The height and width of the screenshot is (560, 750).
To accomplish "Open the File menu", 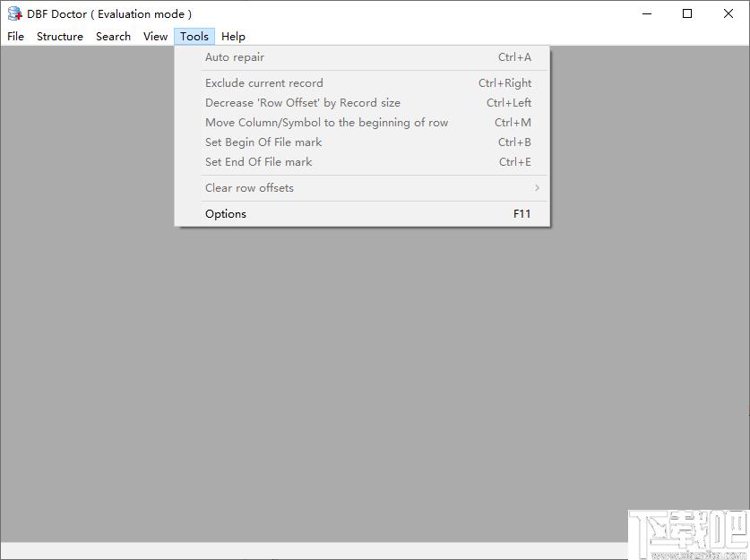I will pyautogui.click(x=16, y=37).
